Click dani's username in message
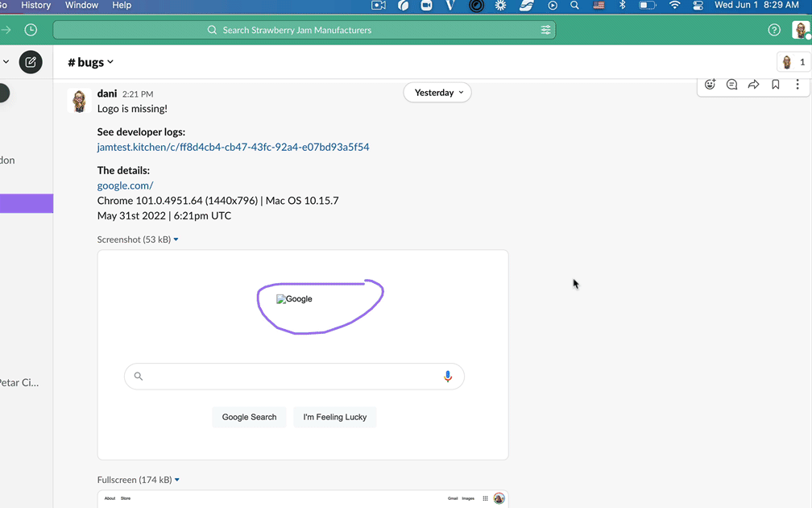The image size is (812, 508). pyautogui.click(x=107, y=94)
